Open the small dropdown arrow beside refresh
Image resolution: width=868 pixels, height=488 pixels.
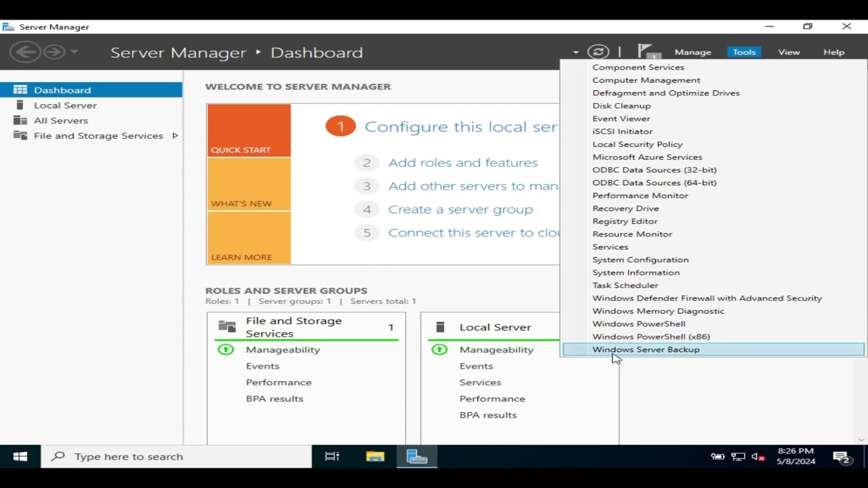[x=576, y=52]
